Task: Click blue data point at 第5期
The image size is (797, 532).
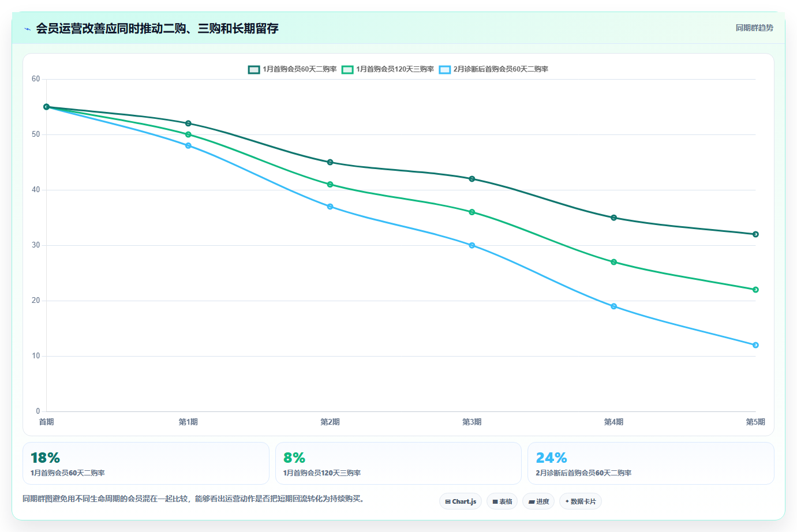Action: (x=755, y=345)
